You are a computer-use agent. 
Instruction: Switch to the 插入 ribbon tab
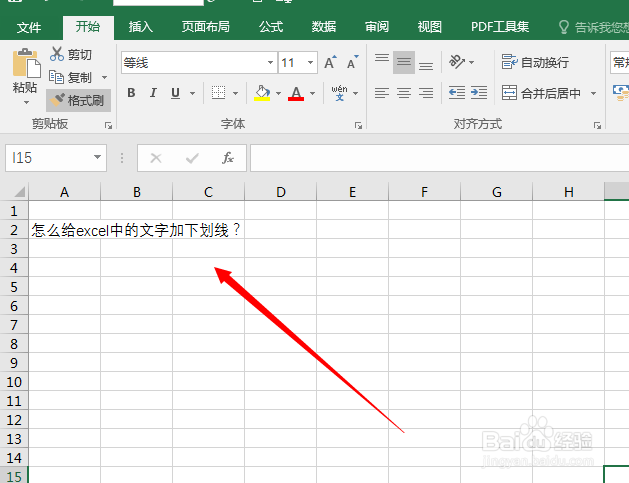point(140,27)
